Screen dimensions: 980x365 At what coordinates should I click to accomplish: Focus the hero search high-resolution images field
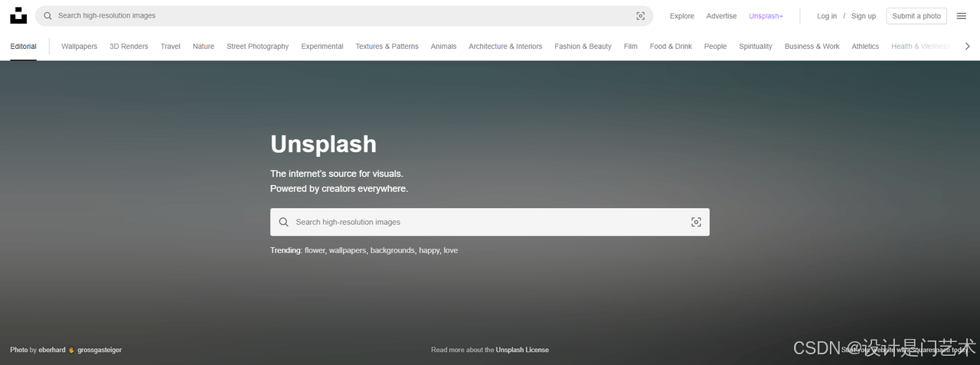490,222
